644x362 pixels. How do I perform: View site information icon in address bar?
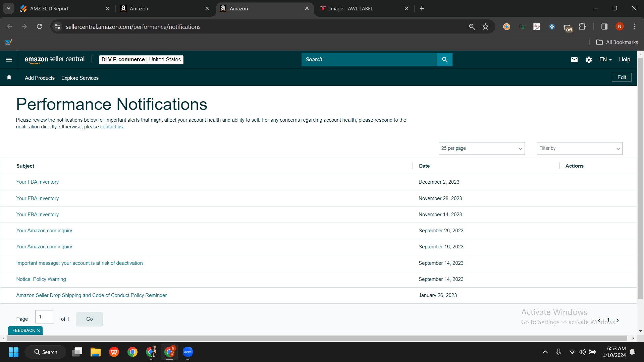click(58, 26)
